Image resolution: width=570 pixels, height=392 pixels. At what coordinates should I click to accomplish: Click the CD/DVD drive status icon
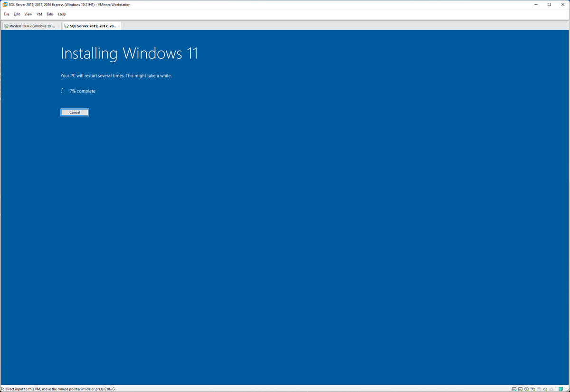click(526, 389)
